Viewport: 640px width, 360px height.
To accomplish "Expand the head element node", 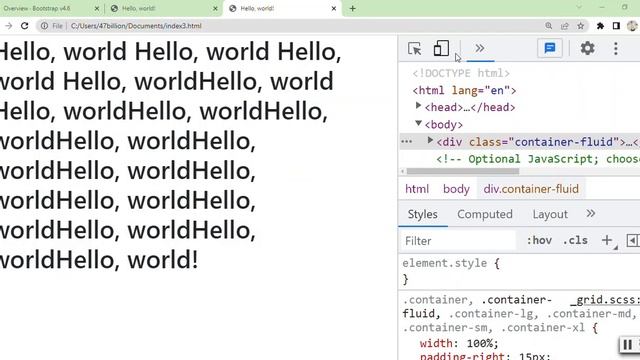I will coord(418,106).
